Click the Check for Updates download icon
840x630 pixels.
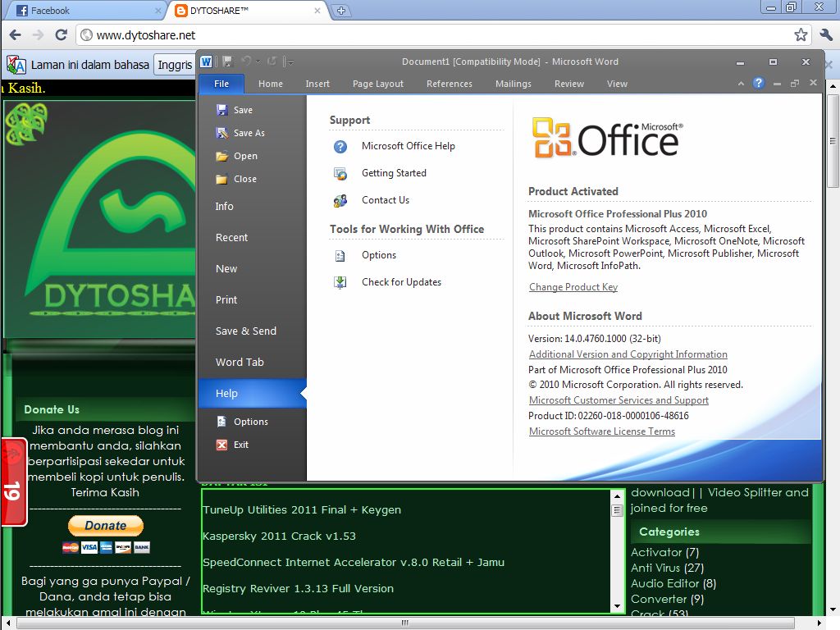pyautogui.click(x=340, y=282)
